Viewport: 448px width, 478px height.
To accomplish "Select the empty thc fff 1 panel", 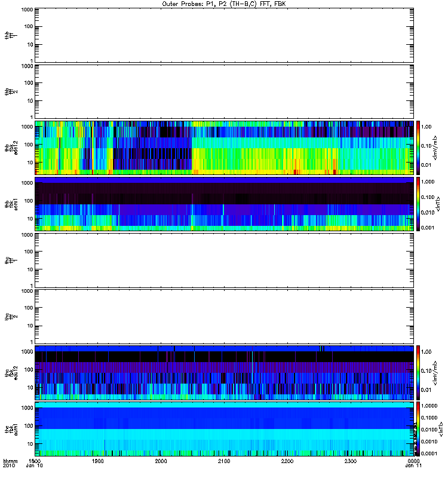I will [x=225, y=261].
